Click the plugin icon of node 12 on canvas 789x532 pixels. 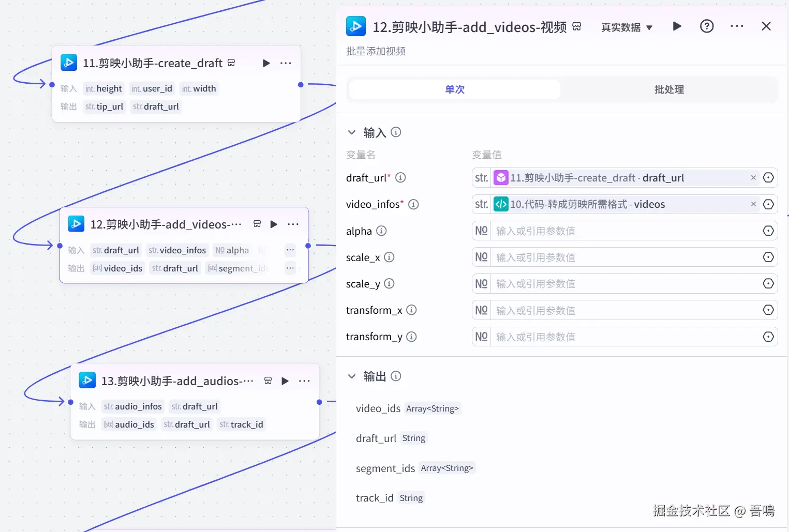click(x=77, y=224)
